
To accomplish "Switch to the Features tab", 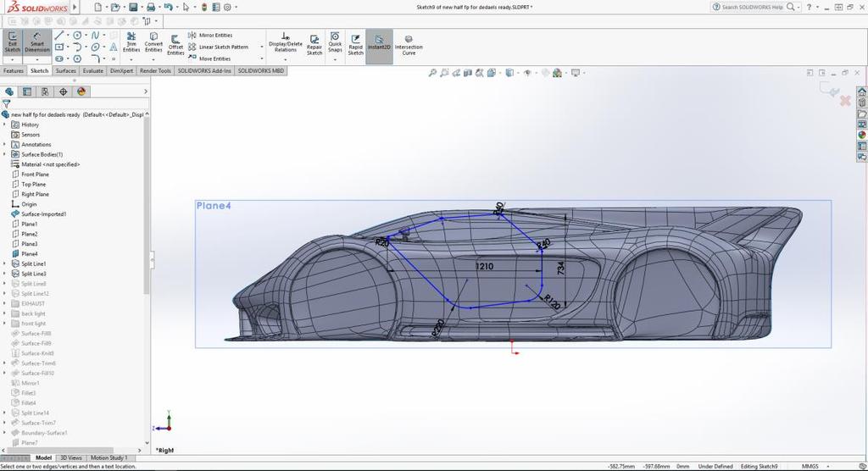I will click(14, 71).
